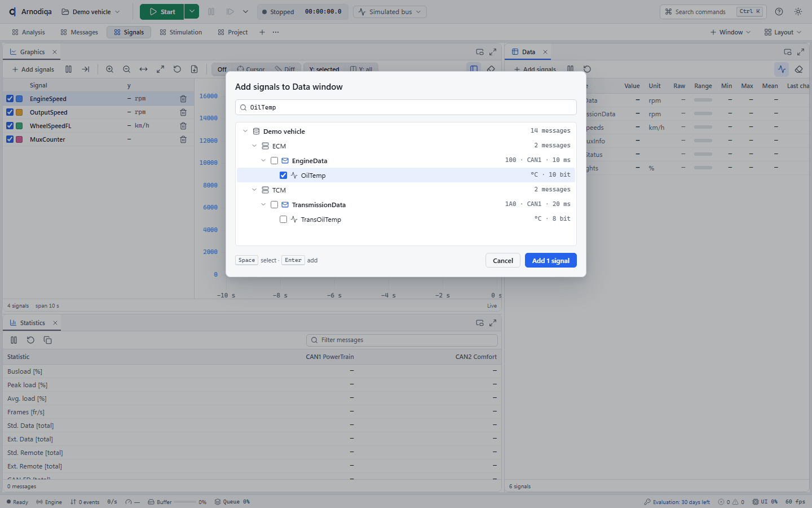Copy statistics to the clipboard
812x508 pixels.
(x=47, y=340)
